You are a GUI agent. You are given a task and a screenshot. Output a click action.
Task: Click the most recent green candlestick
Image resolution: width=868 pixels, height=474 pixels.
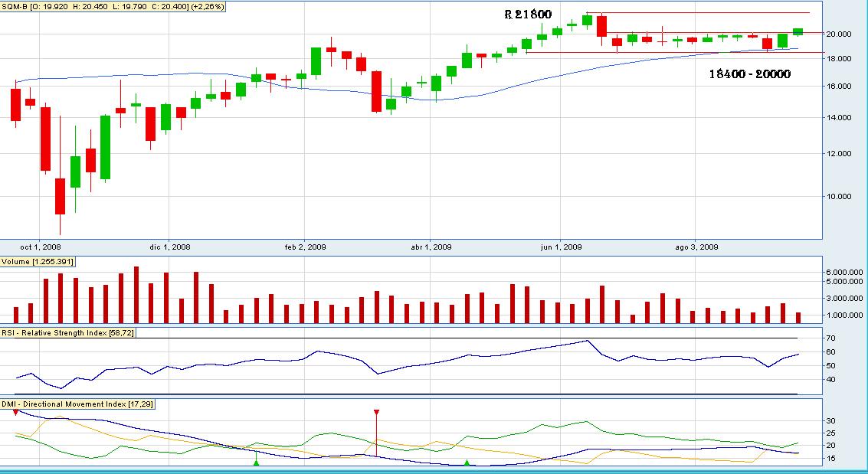(x=798, y=32)
